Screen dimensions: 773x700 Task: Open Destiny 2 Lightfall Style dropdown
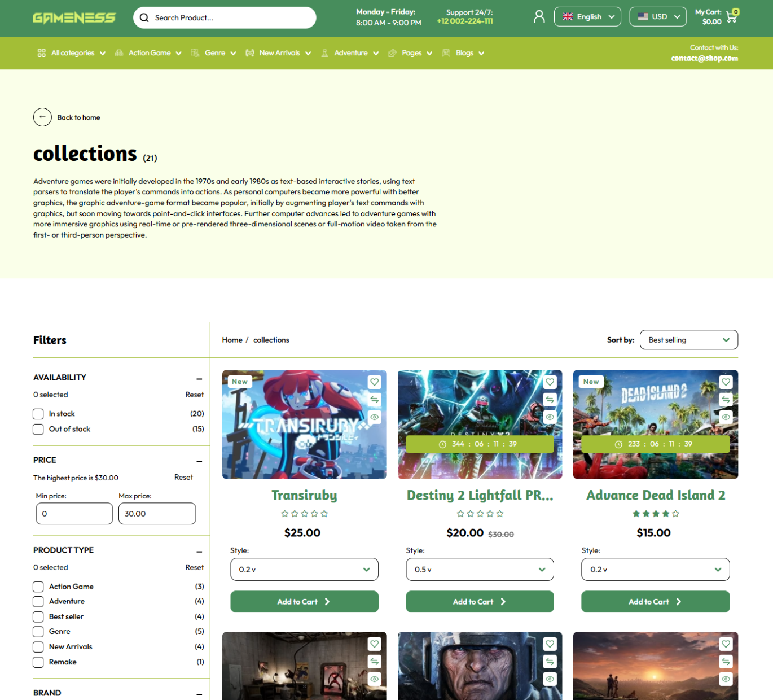(480, 569)
